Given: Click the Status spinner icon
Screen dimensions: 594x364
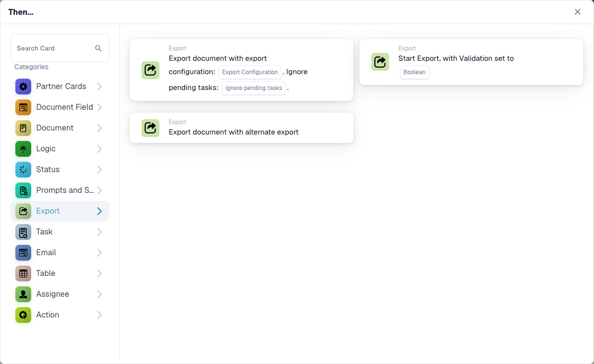Looking at the screenshot, I should 23,170.
